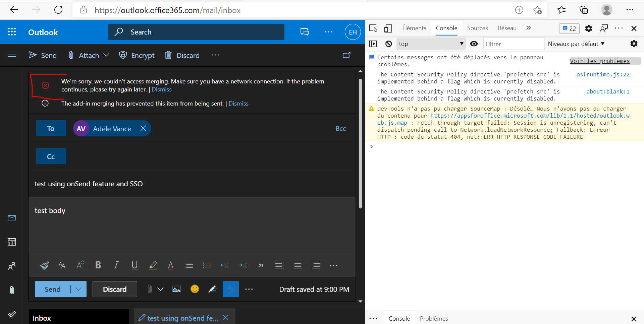Screen dimensions: 644x324
Task: Increase indent of the paragraph
Action: click(x=243, y=265)
